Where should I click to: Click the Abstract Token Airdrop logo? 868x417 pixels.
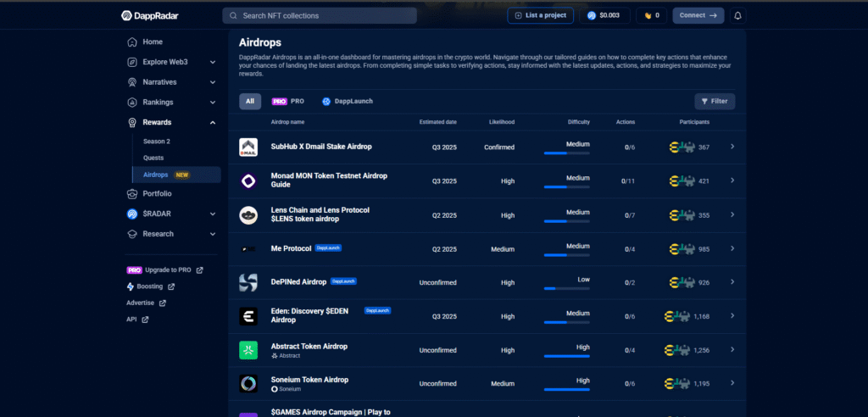pyautogui.click(x=248, y=350)
